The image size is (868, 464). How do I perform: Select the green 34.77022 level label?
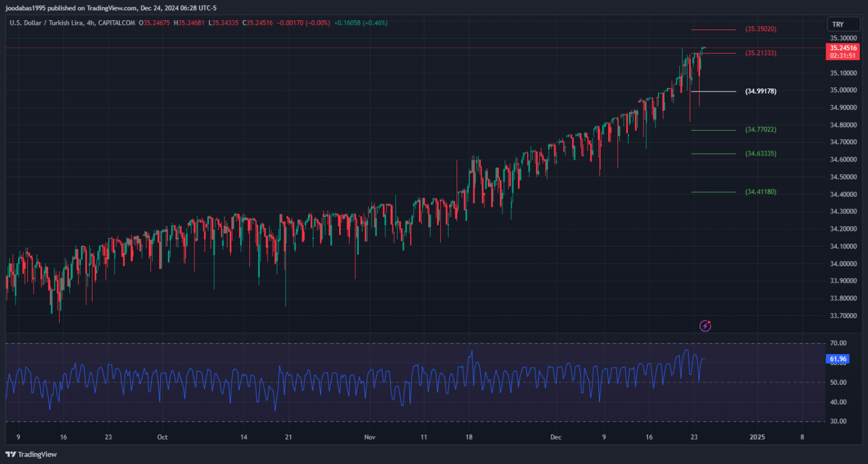click(760, 130)
